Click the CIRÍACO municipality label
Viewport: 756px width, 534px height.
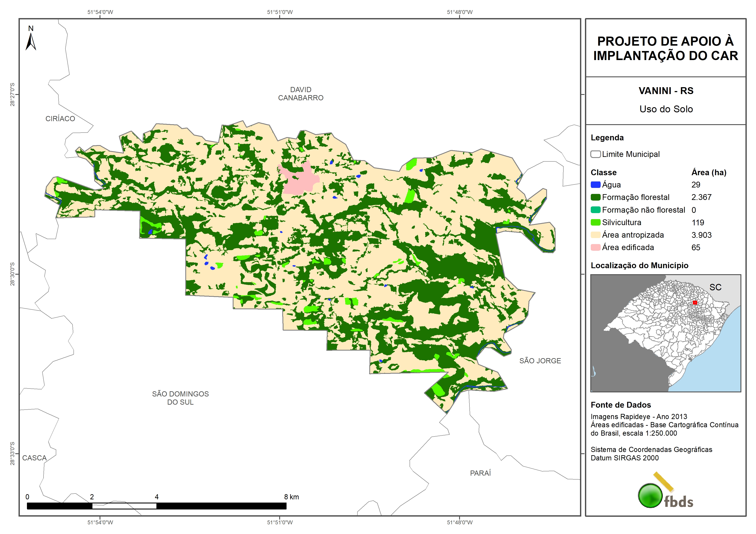(60, 119)
